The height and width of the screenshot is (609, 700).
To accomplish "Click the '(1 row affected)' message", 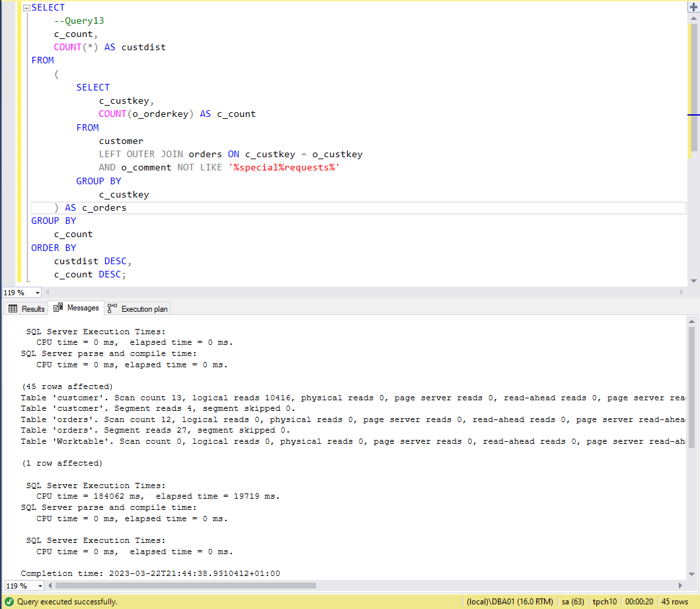I will [x=62, y=464].
